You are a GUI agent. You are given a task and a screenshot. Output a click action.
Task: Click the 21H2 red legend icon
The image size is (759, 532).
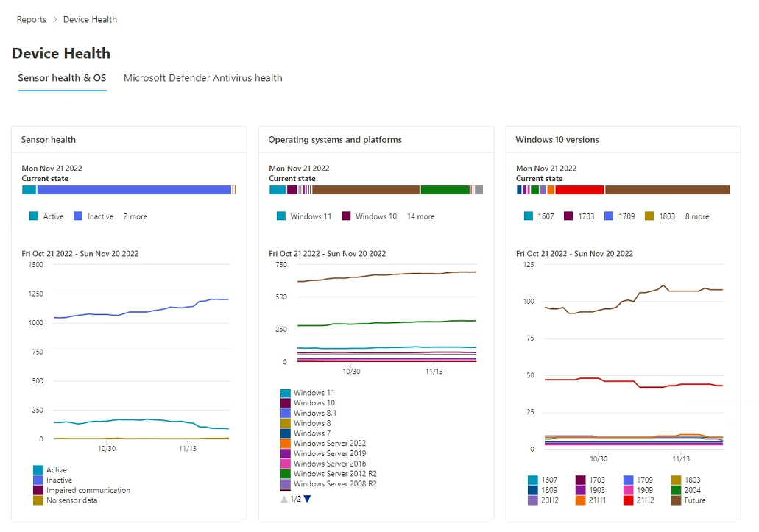tap(628, 500)
